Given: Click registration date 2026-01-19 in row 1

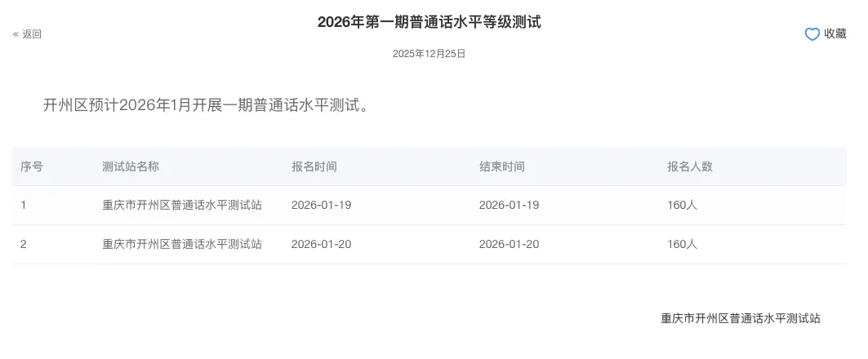Looking at the screenshot, I should click(x=321, y=206).
